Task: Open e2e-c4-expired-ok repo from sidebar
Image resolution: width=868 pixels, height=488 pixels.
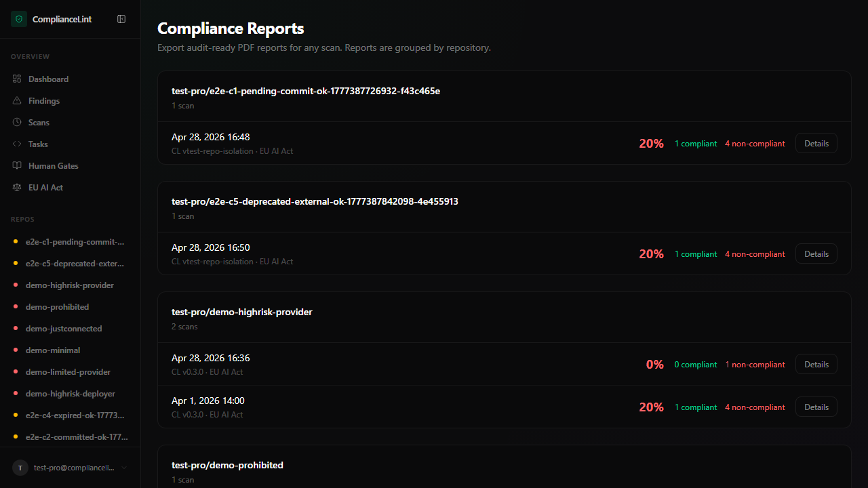Action: coord(75,415)
